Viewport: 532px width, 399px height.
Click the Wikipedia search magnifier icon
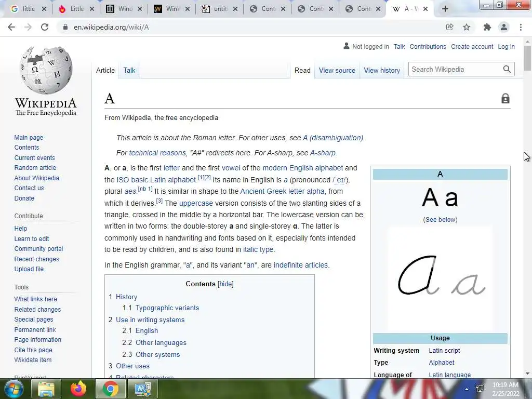(507, 69)
